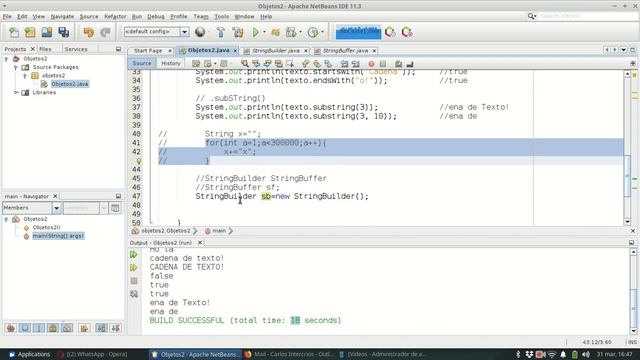Toggle Show Non-Public Members filter in Navigator
The height and width of the screenshot is (360, 640).
coord(53,328)
